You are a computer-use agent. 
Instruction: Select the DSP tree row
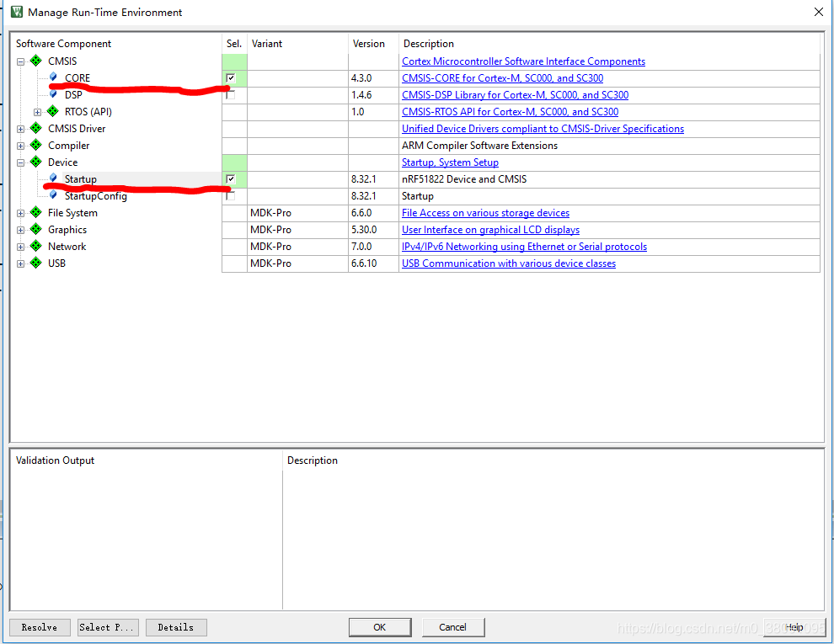pos(73,95)
